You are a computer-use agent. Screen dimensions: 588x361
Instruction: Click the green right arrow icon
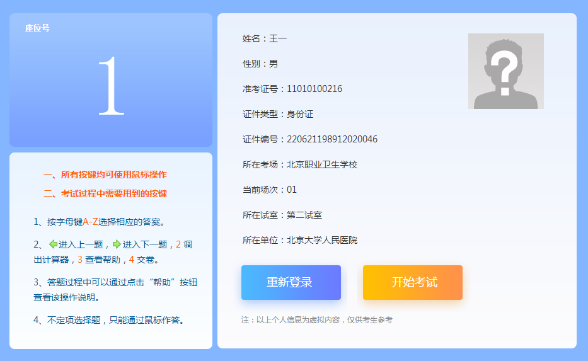[117, 244]
